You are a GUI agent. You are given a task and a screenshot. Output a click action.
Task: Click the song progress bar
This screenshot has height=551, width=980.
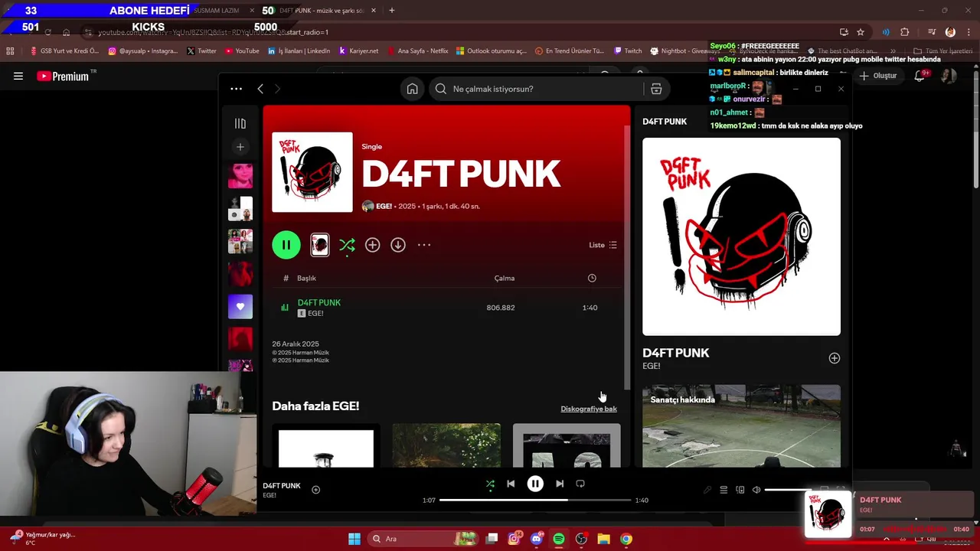(x=535, y=500)
